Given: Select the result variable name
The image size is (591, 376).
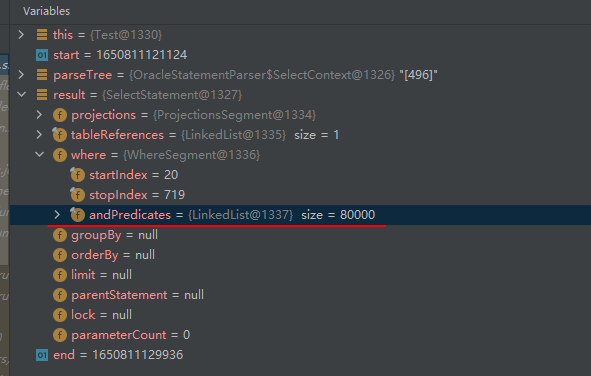Looking at the screenshot, I should point(69,95).
